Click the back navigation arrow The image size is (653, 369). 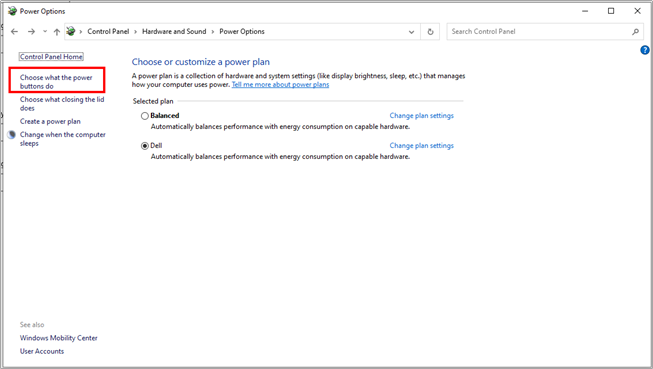click(15, 32)
